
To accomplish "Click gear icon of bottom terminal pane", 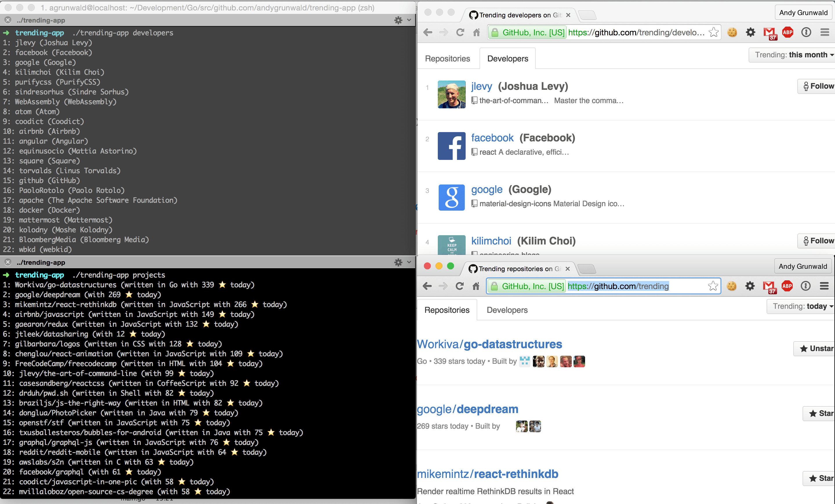I will point(398,262).
